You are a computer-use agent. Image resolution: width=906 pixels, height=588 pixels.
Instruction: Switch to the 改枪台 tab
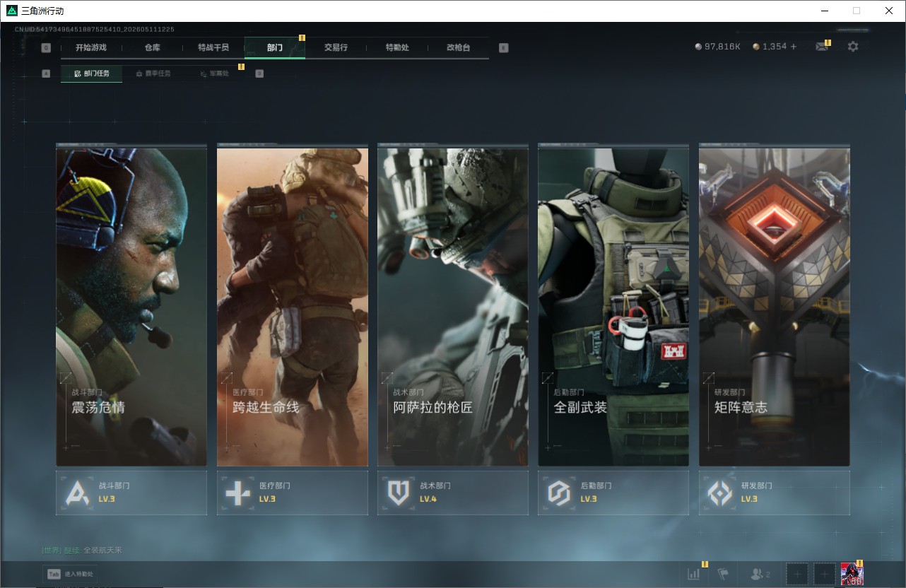click(x=458, y=48)
